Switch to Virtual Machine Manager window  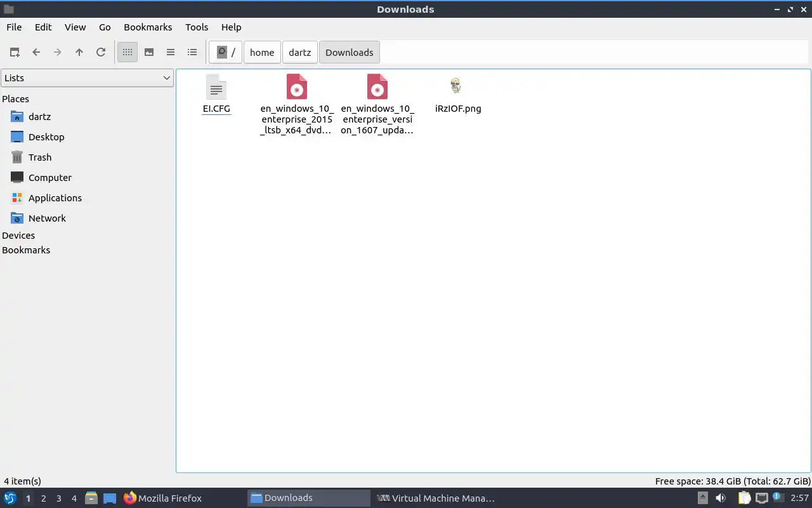[435, 498]
